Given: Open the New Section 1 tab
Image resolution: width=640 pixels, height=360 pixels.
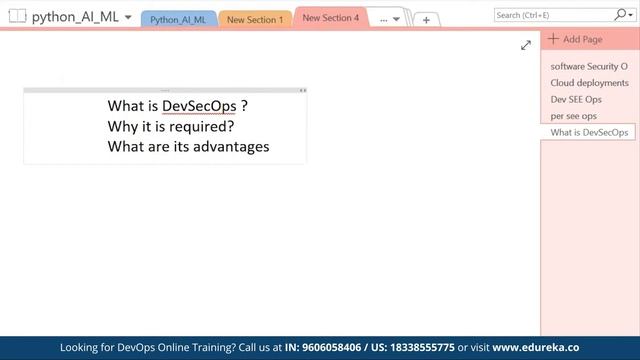Looking at the screenshot, I should click(255, 20).
